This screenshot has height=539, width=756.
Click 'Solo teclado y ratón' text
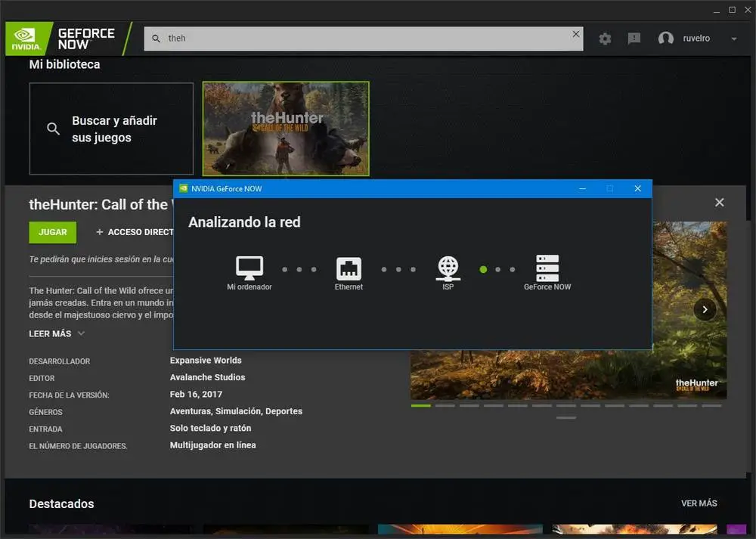[210, 428]
